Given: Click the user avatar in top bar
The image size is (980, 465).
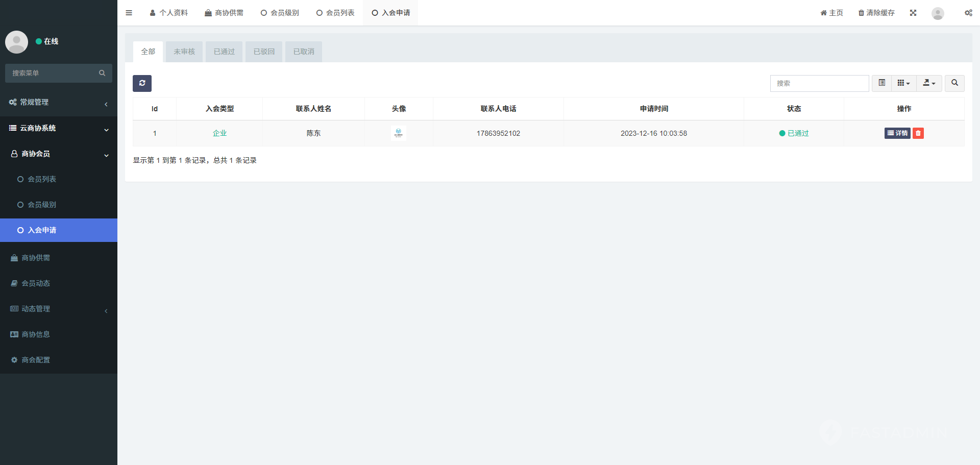Looking at the screenshot, I should (x=938, y=13).
